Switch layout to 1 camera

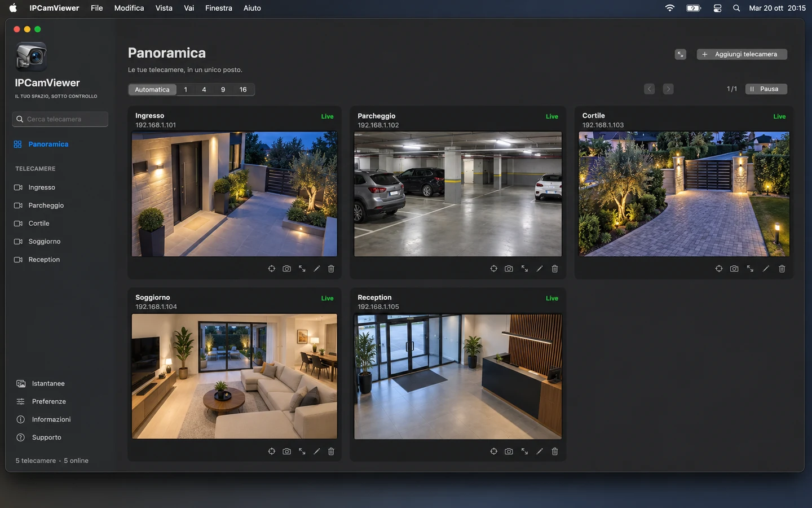point(186,89)
